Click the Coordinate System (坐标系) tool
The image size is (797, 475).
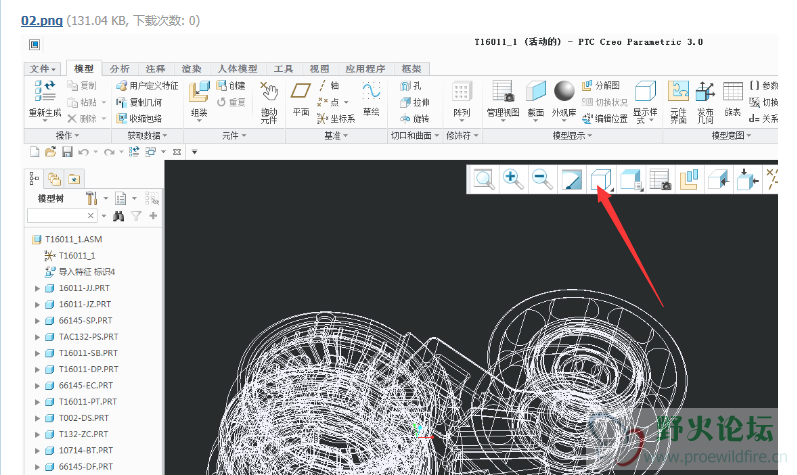click(335, 119)
